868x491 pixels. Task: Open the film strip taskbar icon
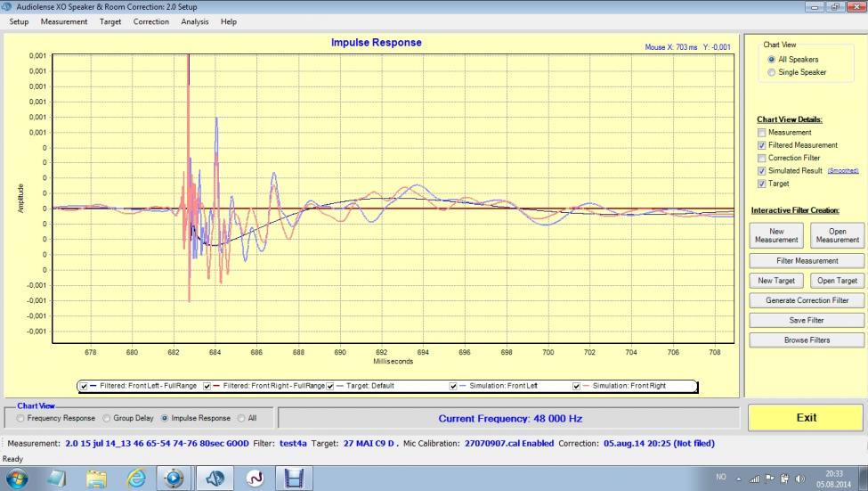tap(294, 478)
